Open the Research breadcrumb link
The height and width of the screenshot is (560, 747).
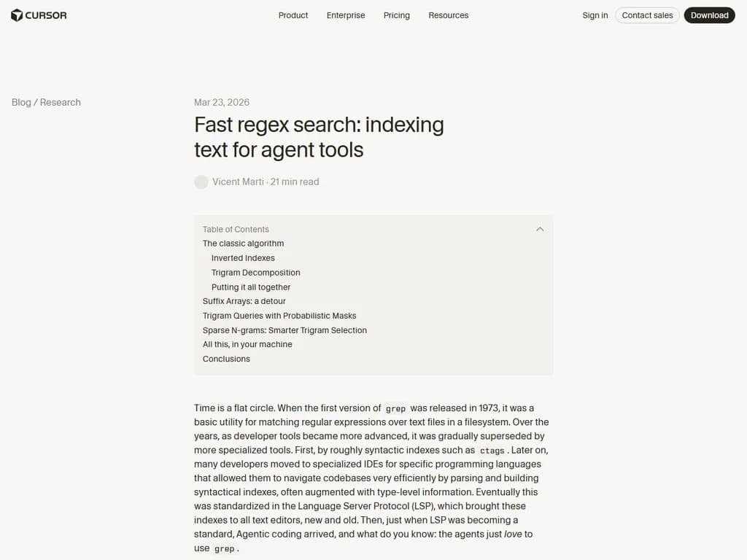coord(61,102)
